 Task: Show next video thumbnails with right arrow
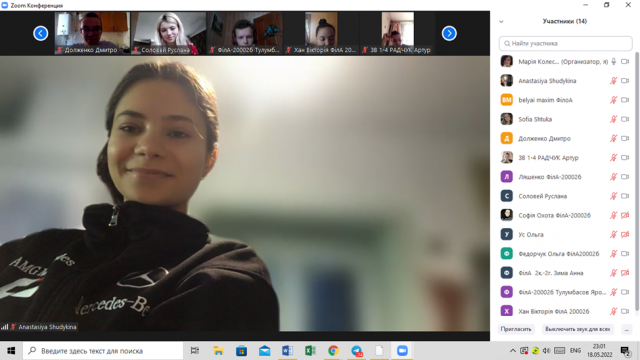tap(449, 33)
